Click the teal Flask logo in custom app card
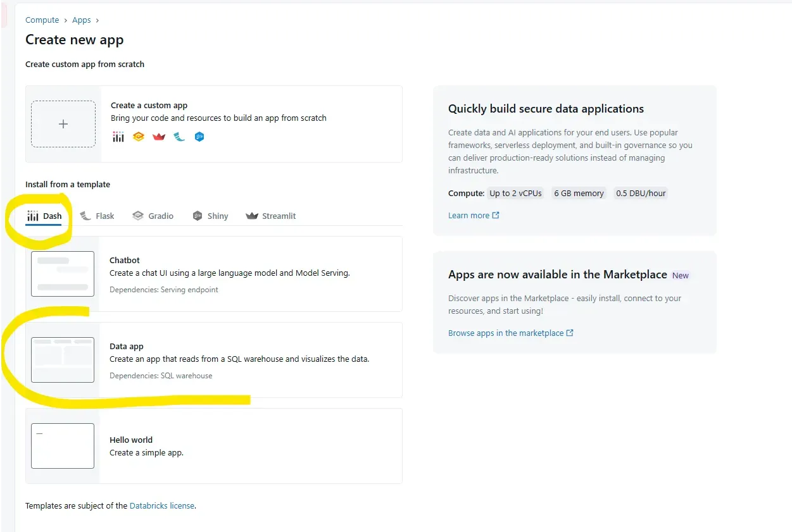 coord(180,137)
